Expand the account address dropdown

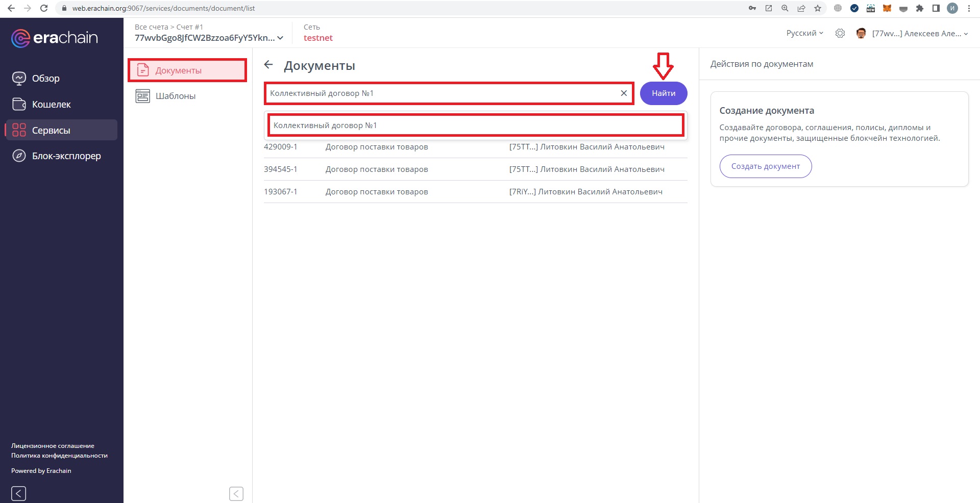(280, 38)
